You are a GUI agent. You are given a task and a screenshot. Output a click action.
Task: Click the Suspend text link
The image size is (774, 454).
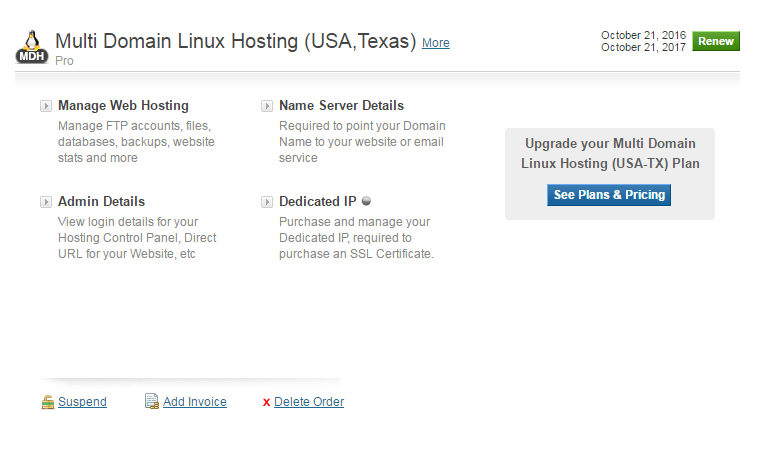[82, 402]
